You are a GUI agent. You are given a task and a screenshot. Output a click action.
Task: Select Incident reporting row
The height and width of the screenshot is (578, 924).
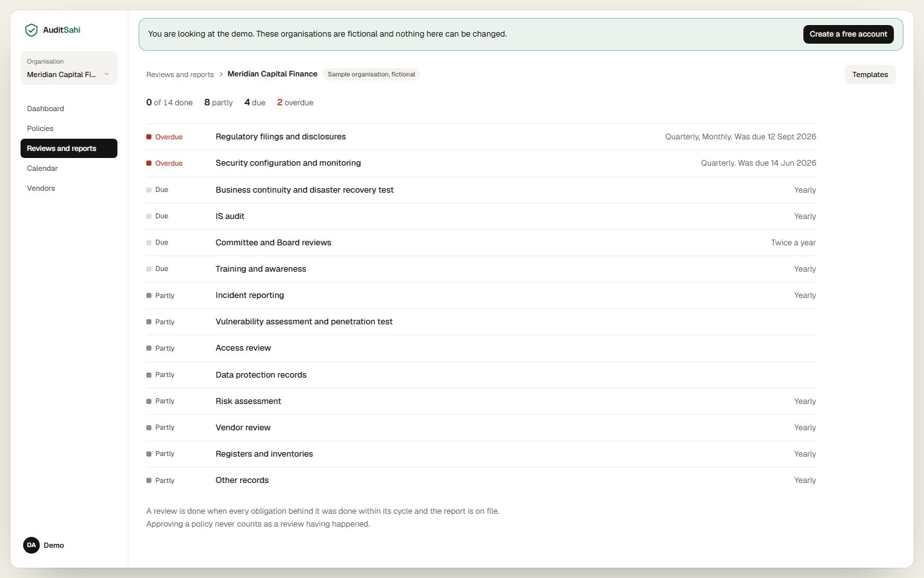[481, 295]
